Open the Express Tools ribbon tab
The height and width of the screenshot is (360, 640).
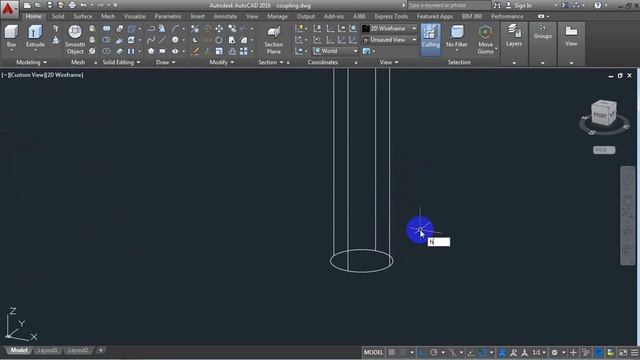[x=391, y=16]
